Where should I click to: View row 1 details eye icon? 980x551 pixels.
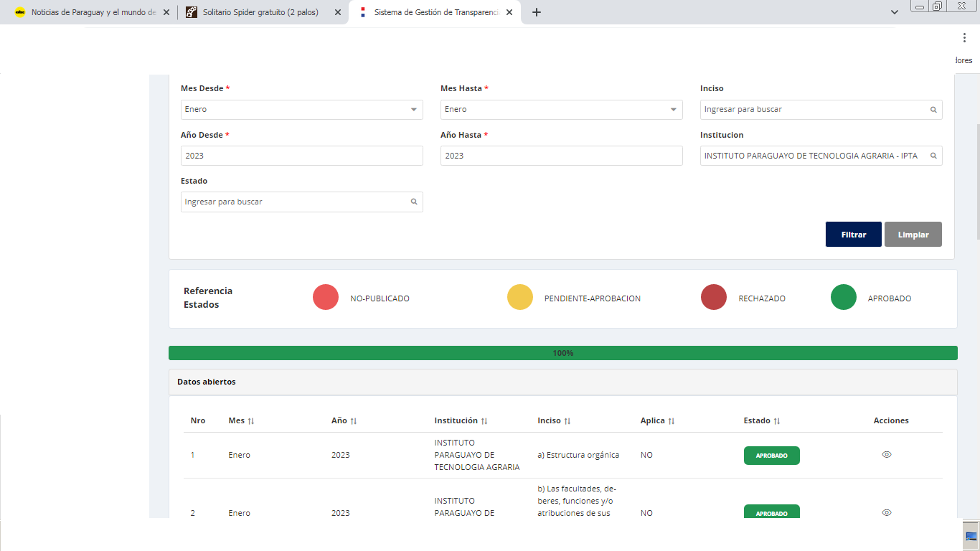[x=887, y=455]
